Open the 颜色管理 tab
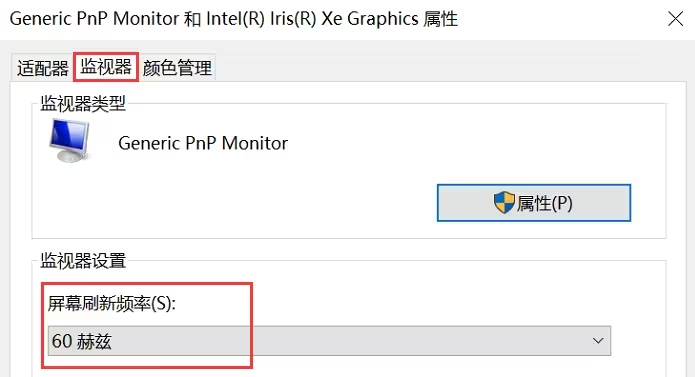695x377 pixels. (177, 68)
